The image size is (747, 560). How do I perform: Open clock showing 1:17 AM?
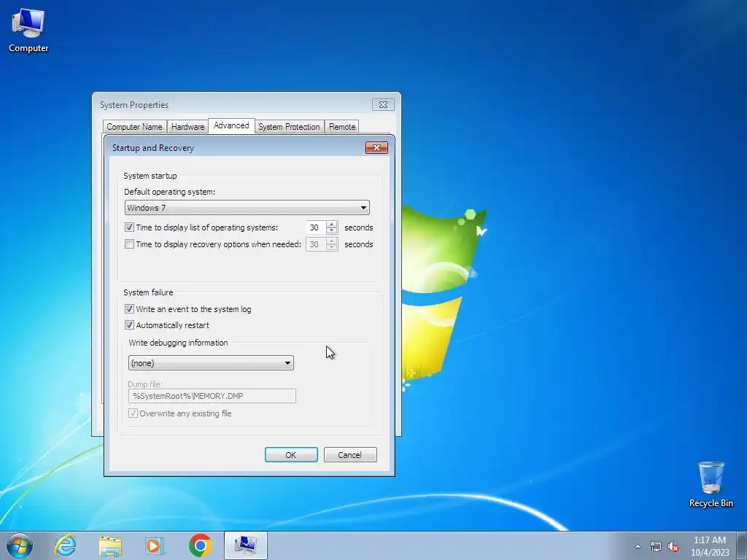coord(709,546)
